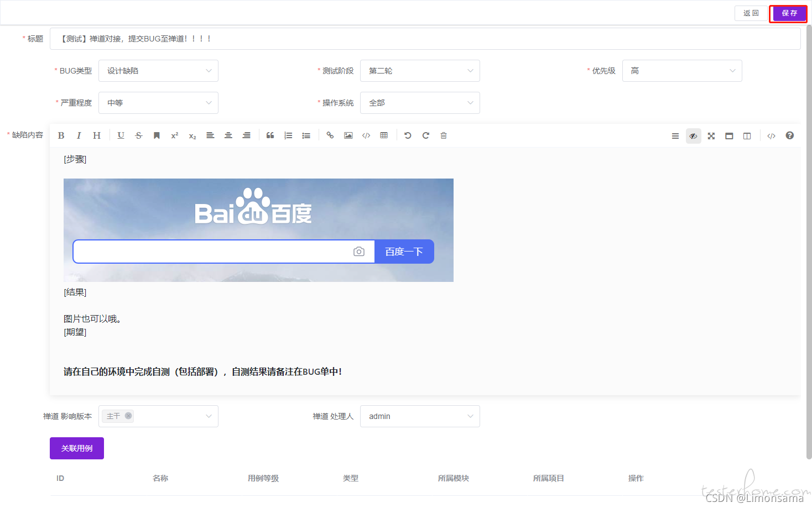View HTML source code icon
Image resolution: width=812 pixels, height=508 pixels.
tap(772, 136)
